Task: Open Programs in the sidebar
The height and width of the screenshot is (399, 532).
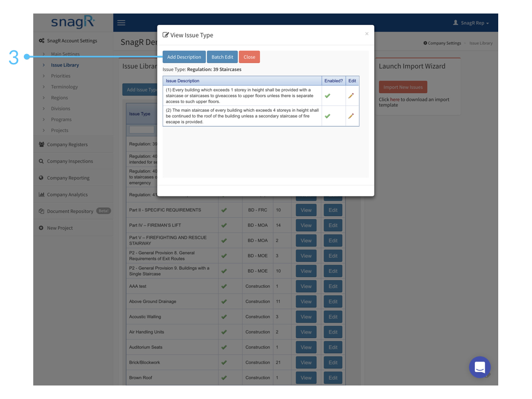Action: (x=61, y=119)
